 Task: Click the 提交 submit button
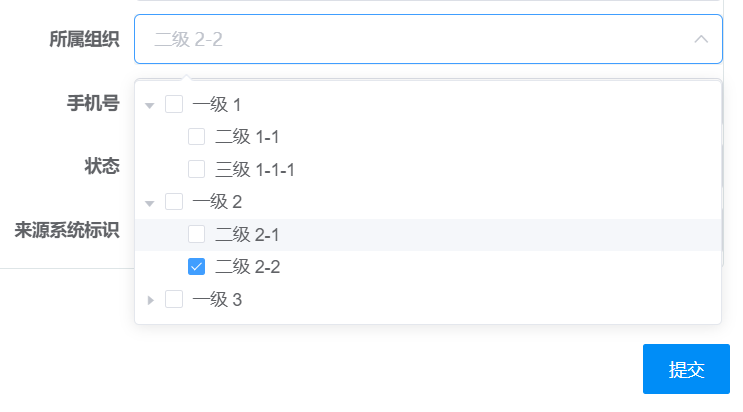[x=686, y=369]
